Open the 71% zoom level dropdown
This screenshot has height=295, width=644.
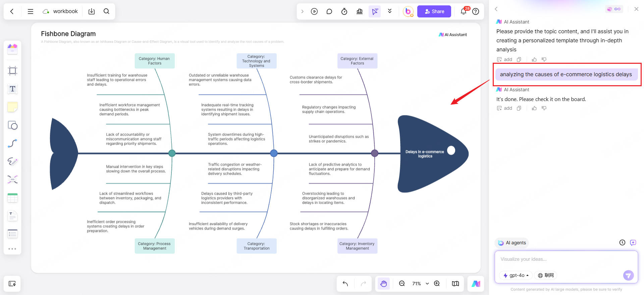click(420, 284)
